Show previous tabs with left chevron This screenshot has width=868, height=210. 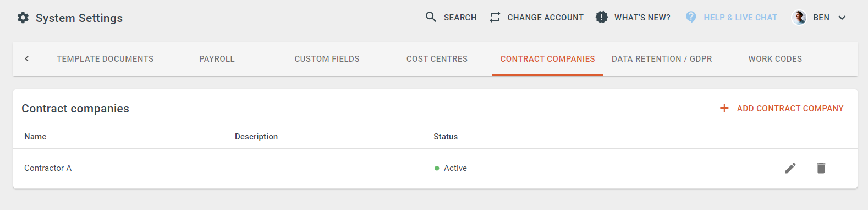tap(27, 58)
